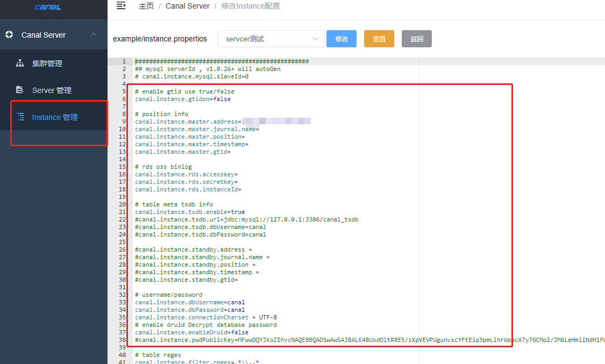Click the 修改 button

point(341,39)
